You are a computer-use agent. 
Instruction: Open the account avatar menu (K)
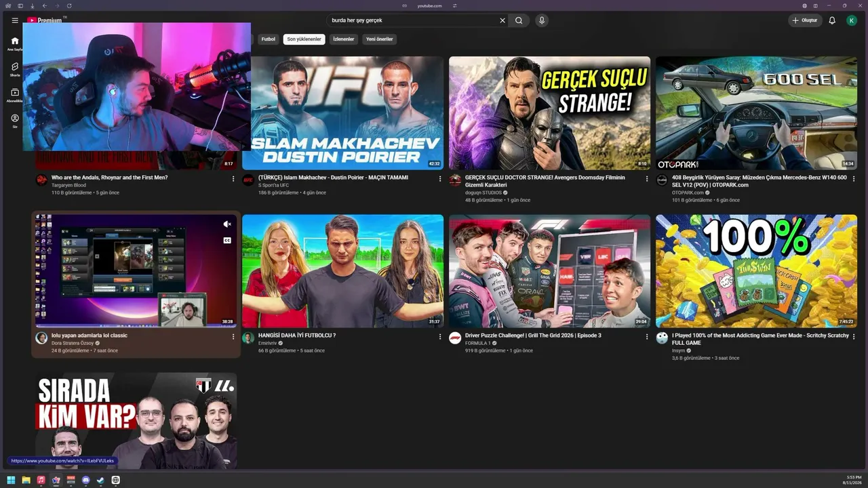[x=852, y=20]
